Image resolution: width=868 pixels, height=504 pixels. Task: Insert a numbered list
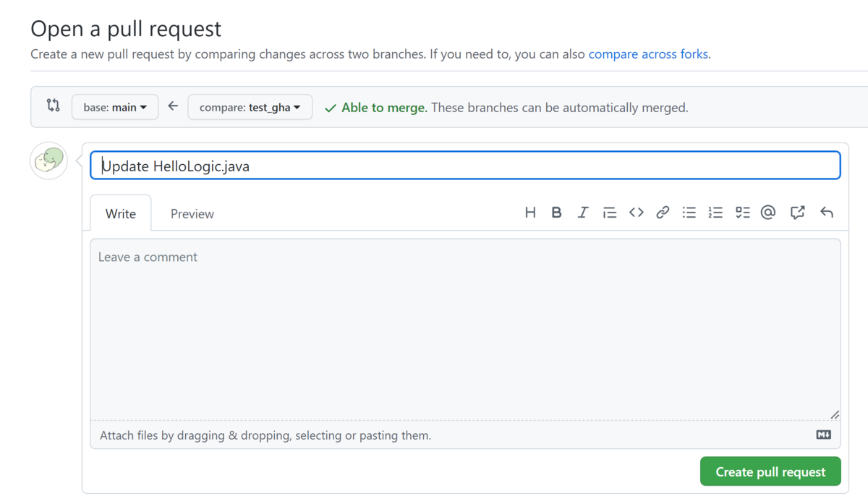point(715,212)
